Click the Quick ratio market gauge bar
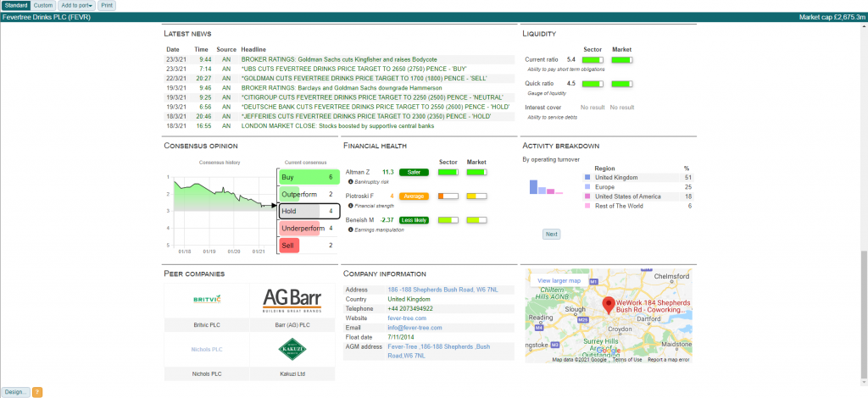Image resolution: width=868 pixels, height=398 pixels. (621, 84)
